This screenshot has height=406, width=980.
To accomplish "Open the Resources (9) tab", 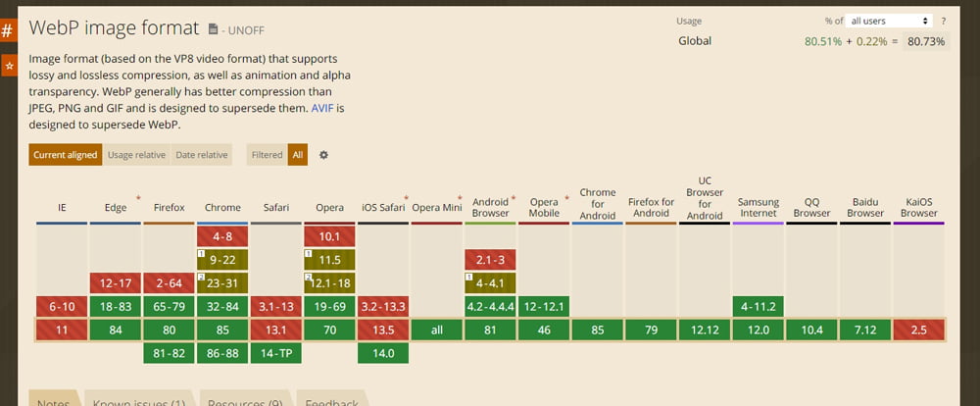I will pyautogui.click(x=245, y=399).
